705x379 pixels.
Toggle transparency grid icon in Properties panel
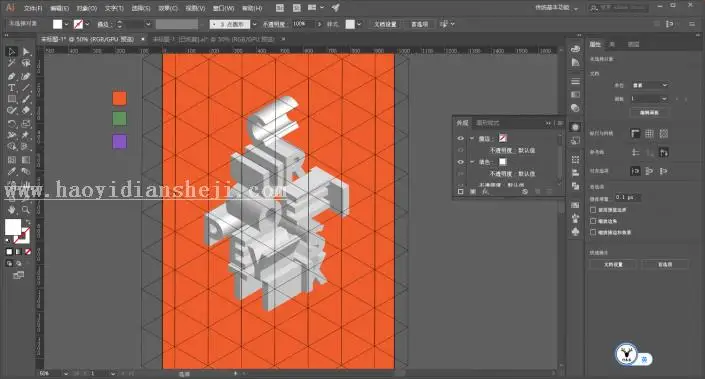pyautogui.click(x=664, y=134)
